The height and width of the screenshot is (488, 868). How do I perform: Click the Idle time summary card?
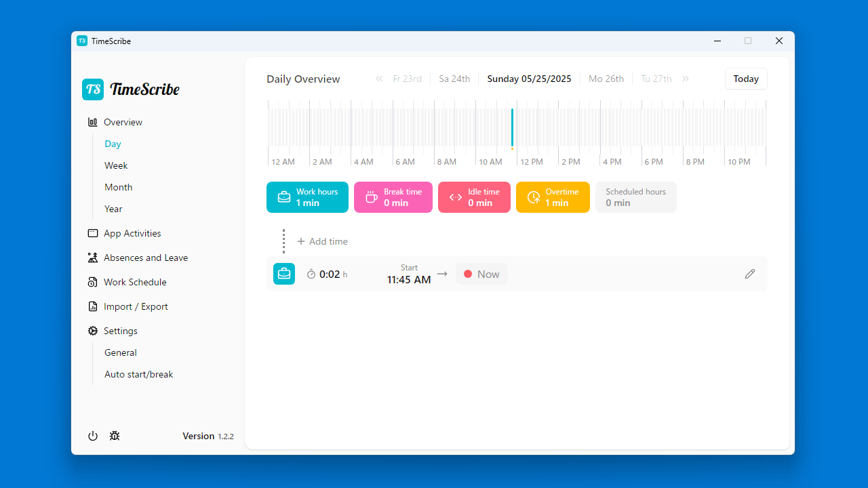pos(474,197)
